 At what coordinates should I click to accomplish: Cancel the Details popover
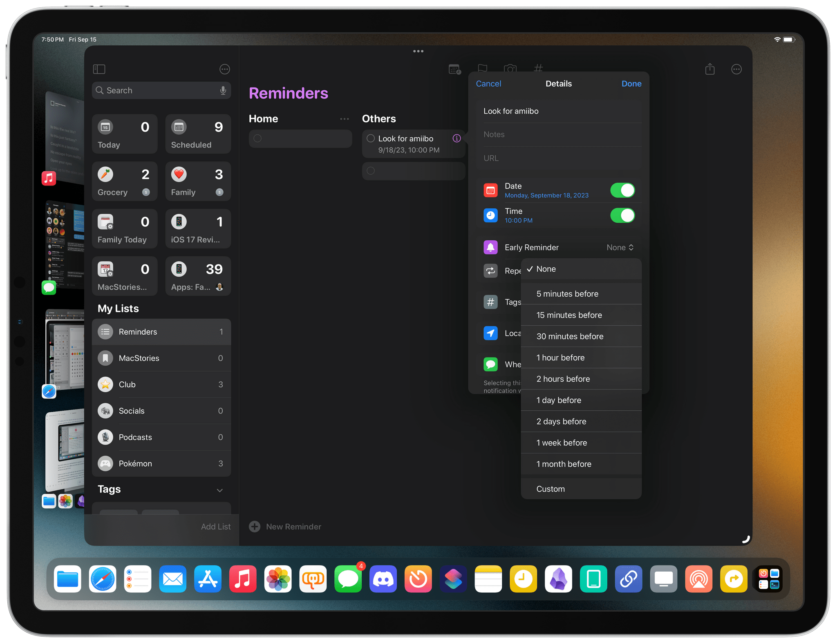[x=488, y=83]
